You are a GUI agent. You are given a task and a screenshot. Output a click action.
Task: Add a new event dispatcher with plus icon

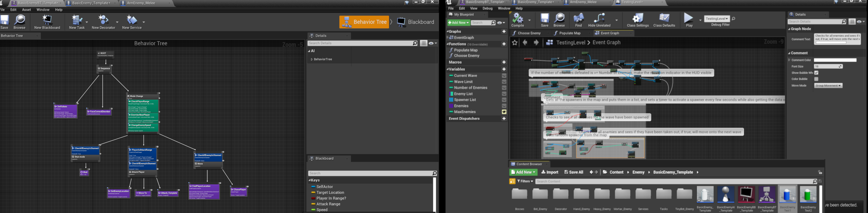point(504,119)
